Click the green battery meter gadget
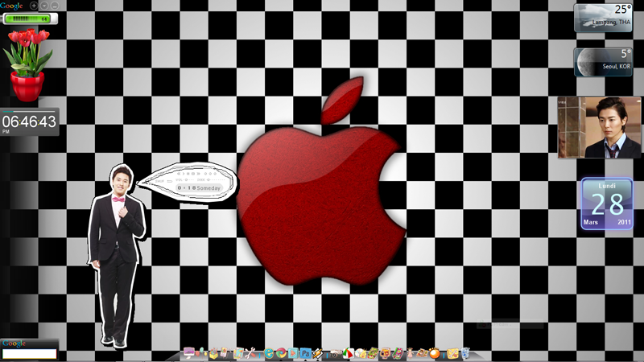 click(x=30, y=19)
